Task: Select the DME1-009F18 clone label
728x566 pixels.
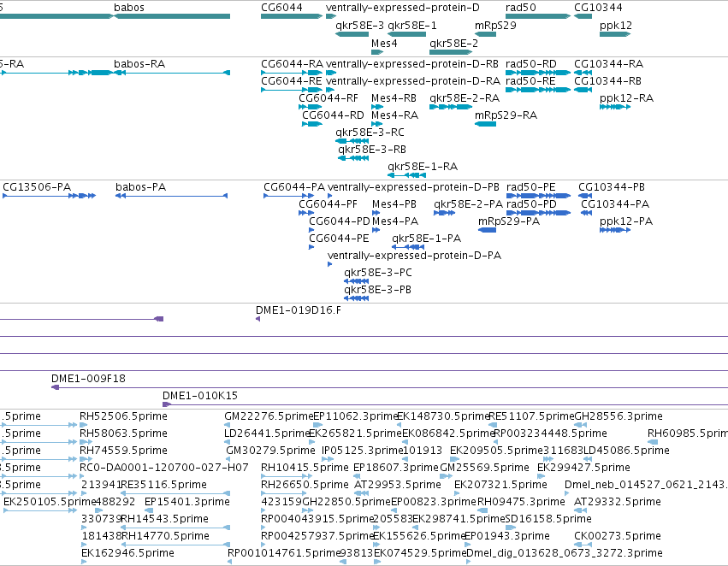Action: 88,379
